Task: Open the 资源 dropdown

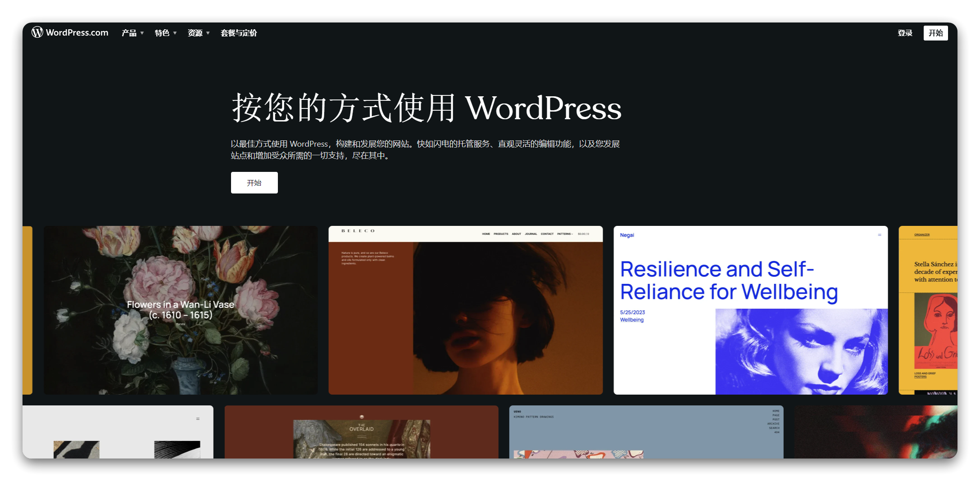Action: click(199, 33)
